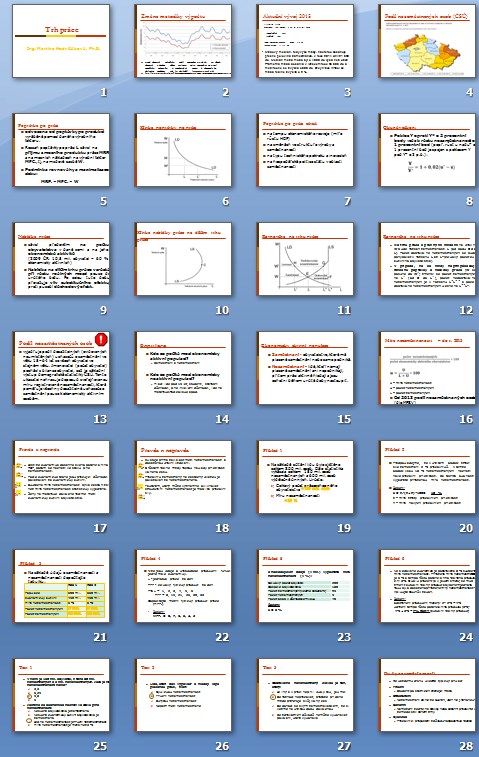Open slide 17 with yellow bullet markers

tap(61, 477)
